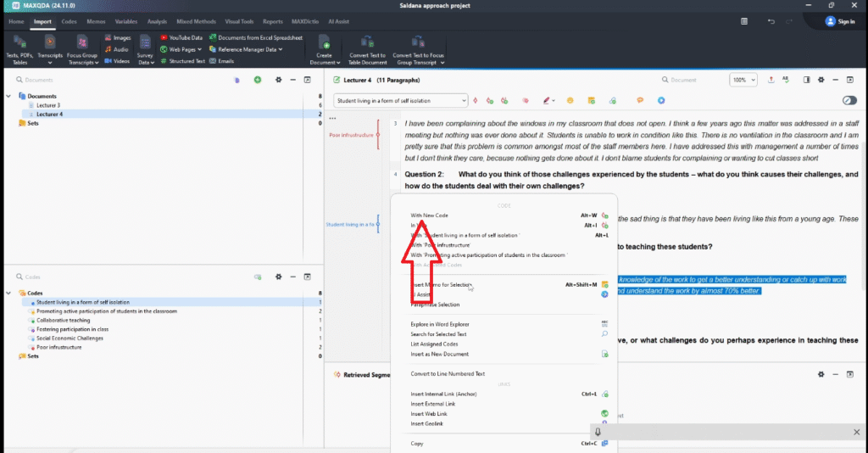This screenshot has height=453, width=868.
Task: Click the Images import icon
Action: click(108, 37)
